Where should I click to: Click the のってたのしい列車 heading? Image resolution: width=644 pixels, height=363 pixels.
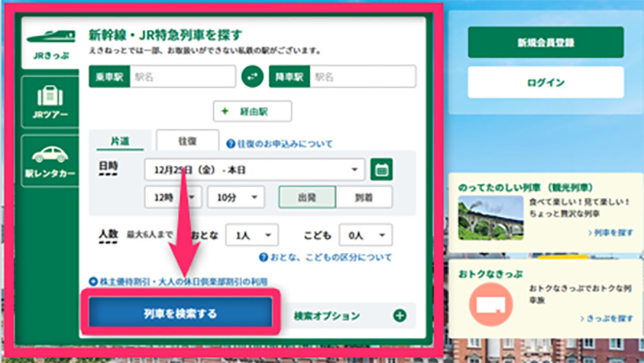tap(526, 188)
